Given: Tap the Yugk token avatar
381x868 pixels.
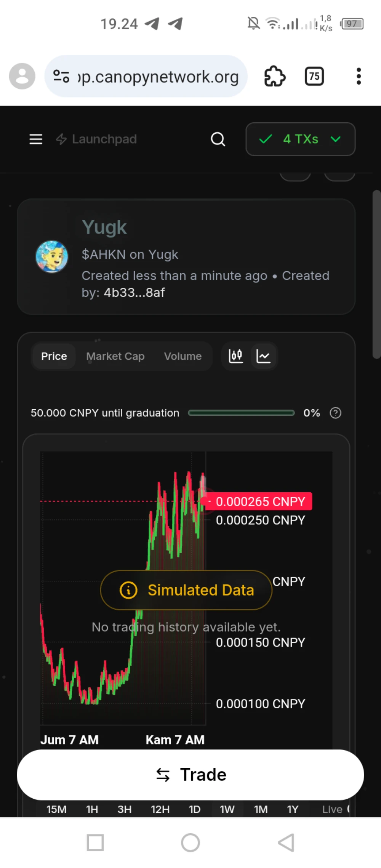Looking at the screenshot, I should coord(52,256).
